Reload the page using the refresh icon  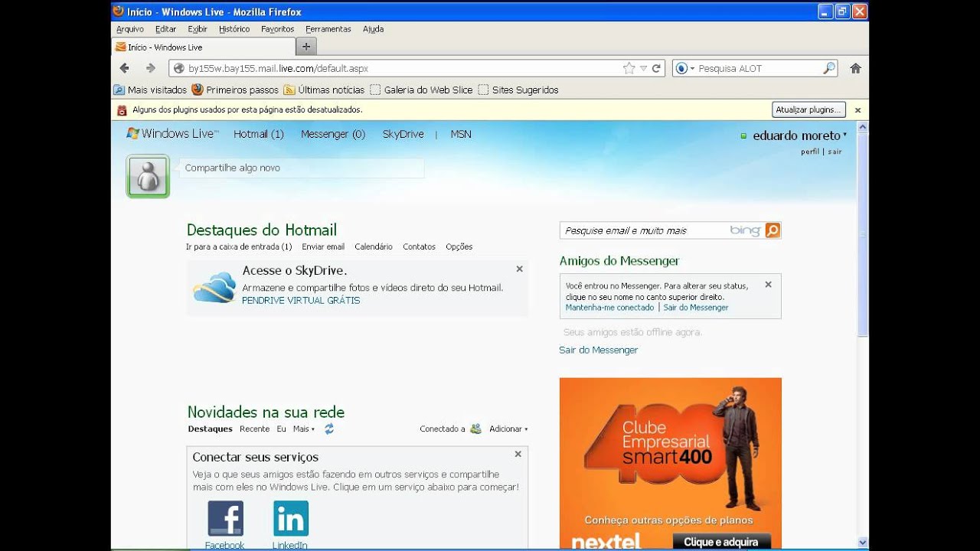(x=656, y=68)
